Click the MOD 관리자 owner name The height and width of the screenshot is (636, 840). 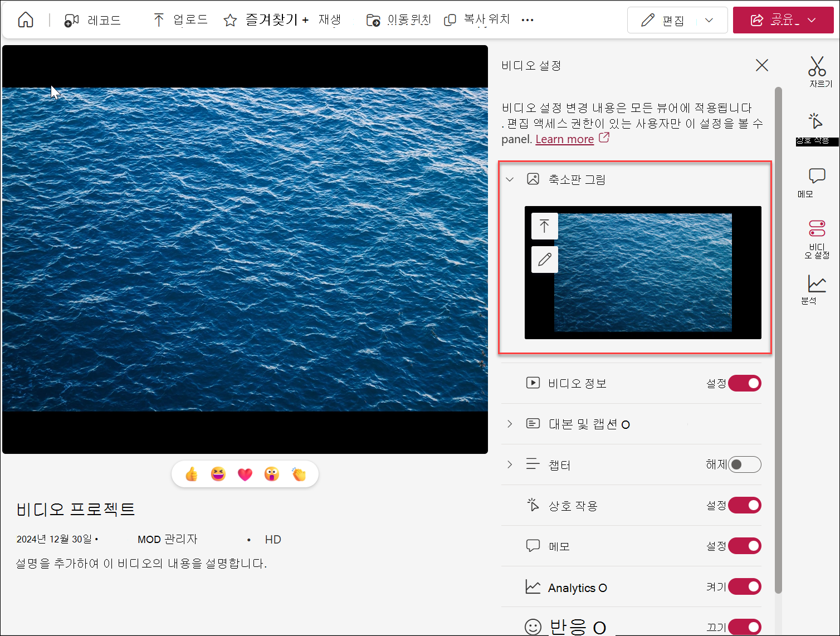(167, 539)
